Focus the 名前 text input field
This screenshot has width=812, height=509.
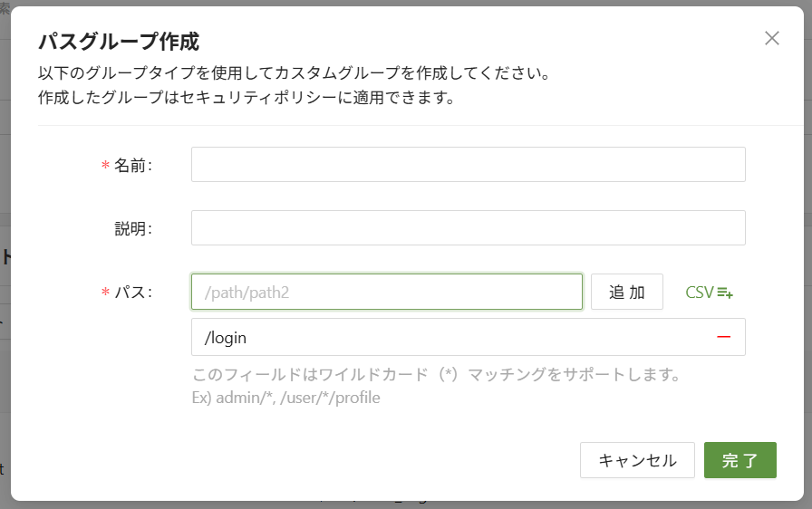click(x=468, y=165)
